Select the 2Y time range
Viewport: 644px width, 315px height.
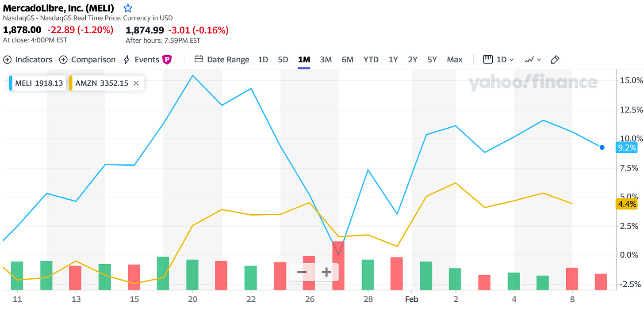tap(413, 60)
